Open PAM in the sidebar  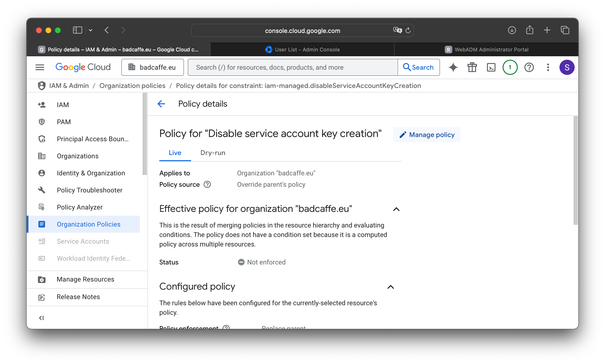[84, 122]
